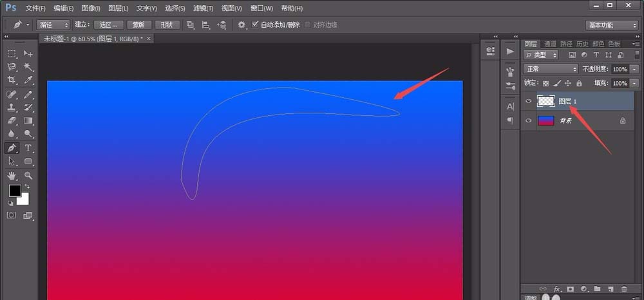Select the Magic Wand tool
This screenshot has width=644, height=300.
[28, 67]
